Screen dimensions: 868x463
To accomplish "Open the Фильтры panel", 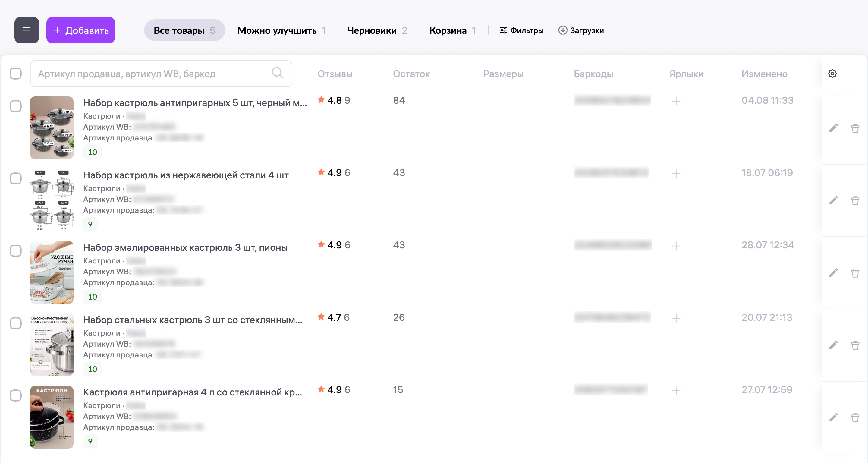I will [x=521, y=30].
